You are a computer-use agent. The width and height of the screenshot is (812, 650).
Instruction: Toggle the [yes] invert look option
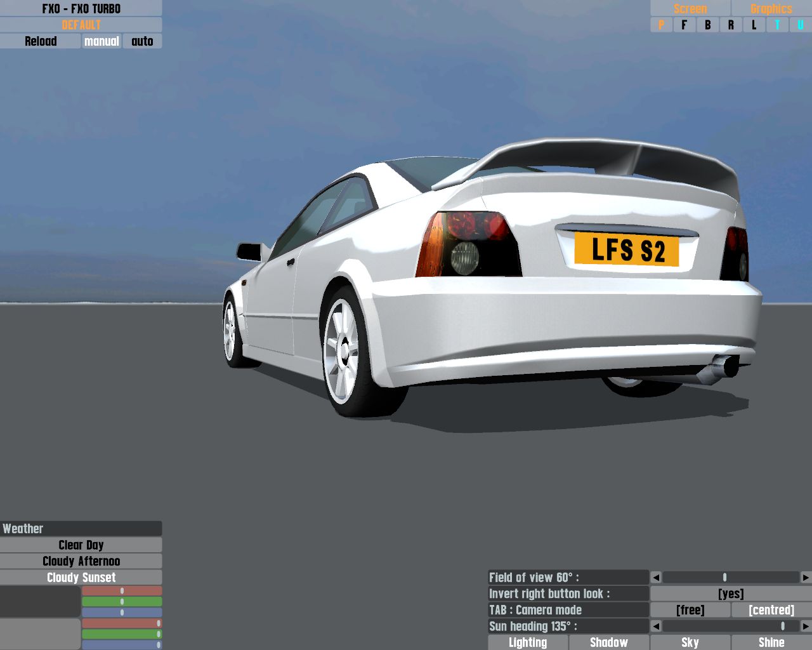tap(731, 594)
